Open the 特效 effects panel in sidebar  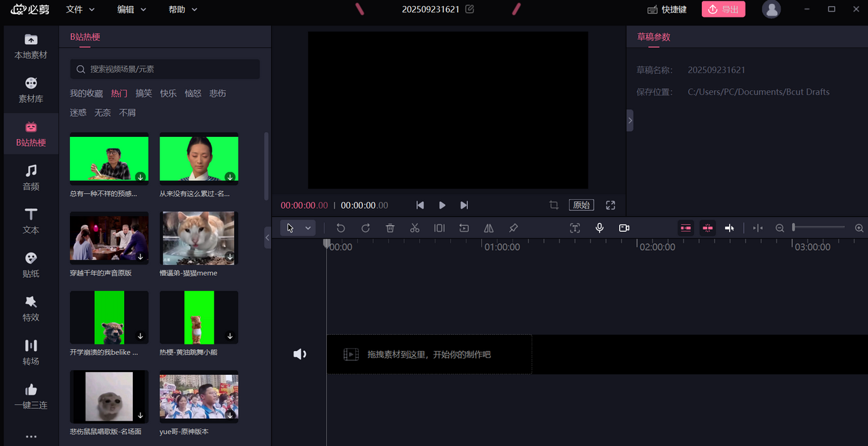pyautogui.click(x=31, y=308)
